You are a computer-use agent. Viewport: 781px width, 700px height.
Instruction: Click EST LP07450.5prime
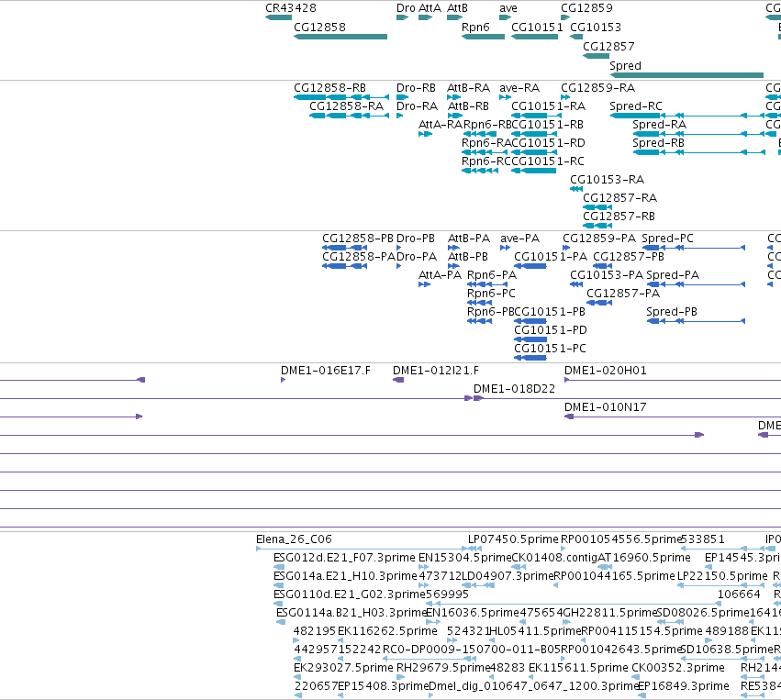click(474, 549)
